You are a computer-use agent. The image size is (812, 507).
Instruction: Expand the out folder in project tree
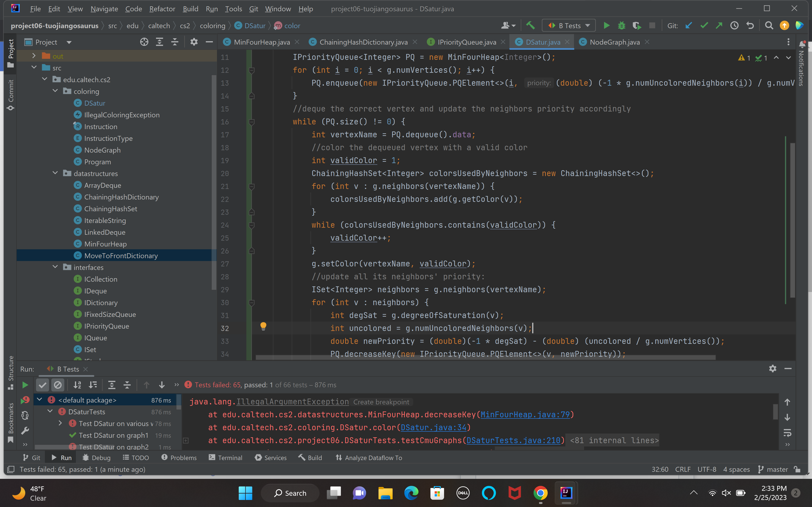[x=34, y=56]
